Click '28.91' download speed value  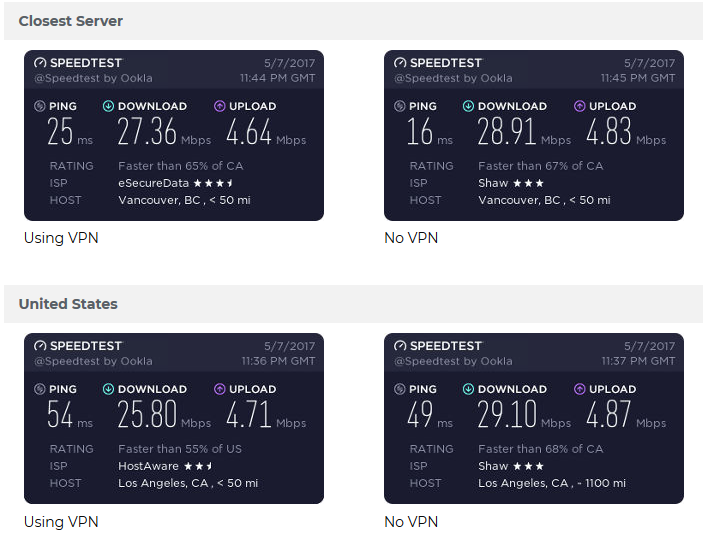[507, 131]
